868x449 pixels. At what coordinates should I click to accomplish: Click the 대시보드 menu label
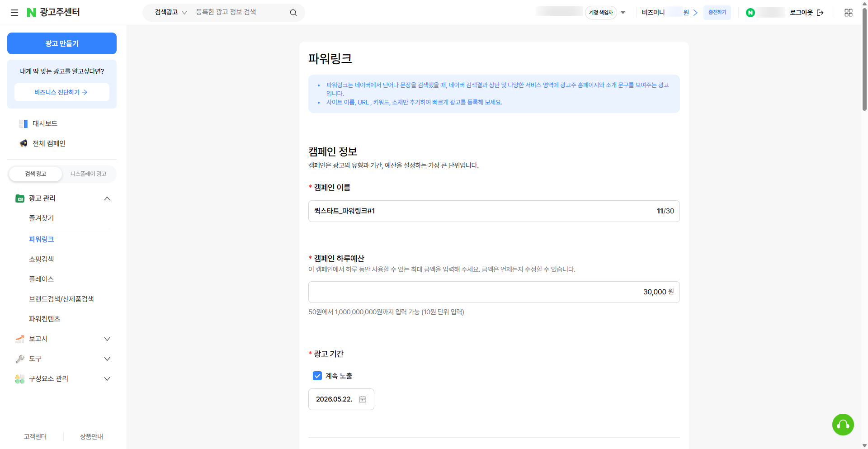click(45, 123)
